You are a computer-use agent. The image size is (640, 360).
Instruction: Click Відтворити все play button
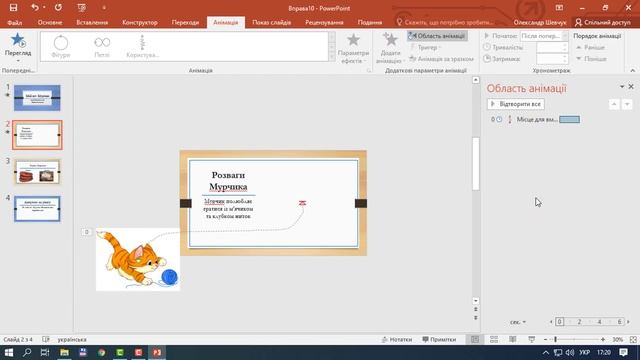(x=516, y=104)
